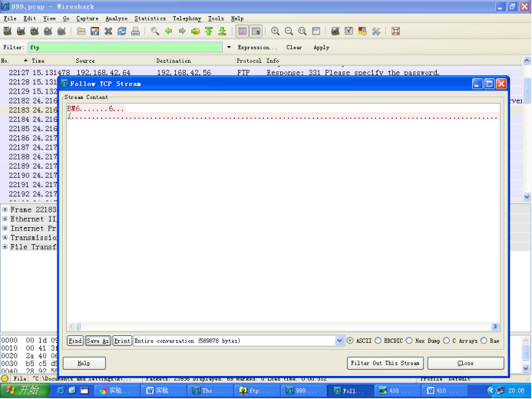Expand Internet Protocol tree node
Viewport: 532px width, 399px height.
tap(5, 228)
